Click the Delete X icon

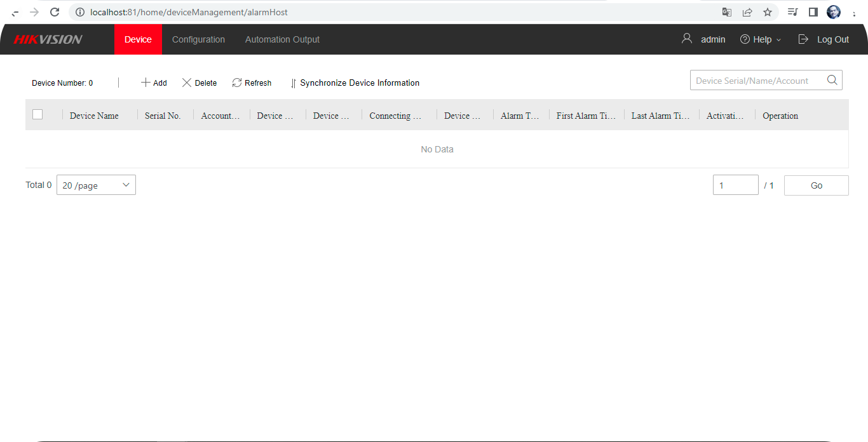pyautogui.click(x=187, y=83)
